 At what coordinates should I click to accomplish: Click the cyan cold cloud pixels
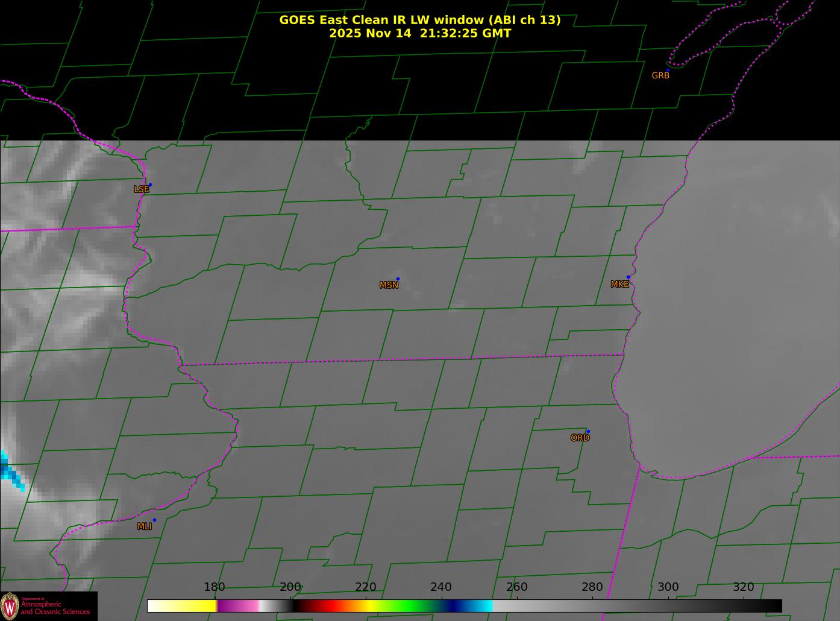coord(9,470)
